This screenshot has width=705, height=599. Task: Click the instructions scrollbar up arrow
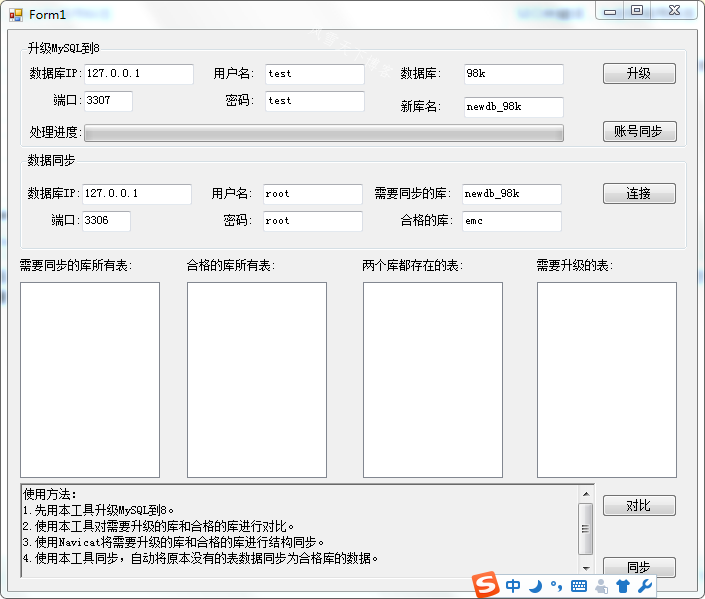(586, 494)
